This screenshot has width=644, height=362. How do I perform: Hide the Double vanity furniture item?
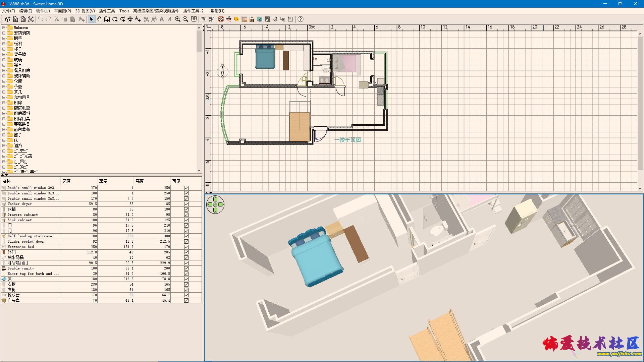click(186, 268)
